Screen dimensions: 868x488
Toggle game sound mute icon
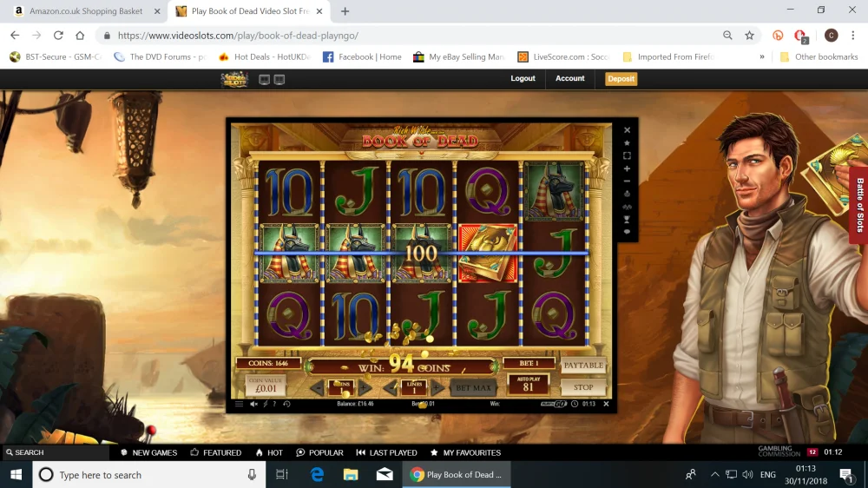tap(253, 404)
